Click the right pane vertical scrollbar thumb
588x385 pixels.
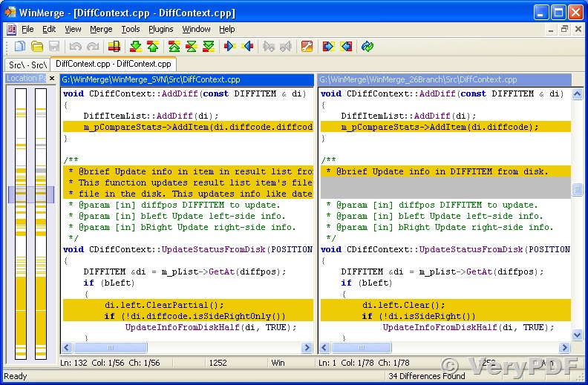(577, 189)
